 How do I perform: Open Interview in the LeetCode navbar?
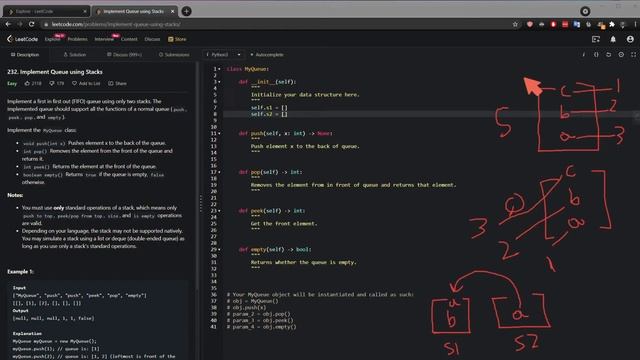pyautogui.click(x=104, y=39)
